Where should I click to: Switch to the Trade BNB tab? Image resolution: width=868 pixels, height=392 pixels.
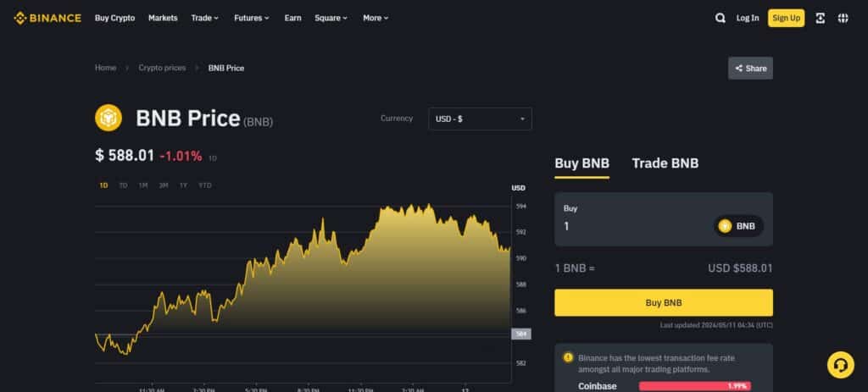coord(665,163)
